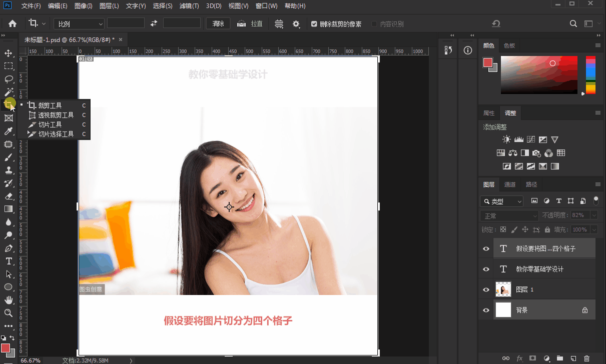This screenshot has width=606, height=364.
Task: Select the Pen tool
Action: 9,248
